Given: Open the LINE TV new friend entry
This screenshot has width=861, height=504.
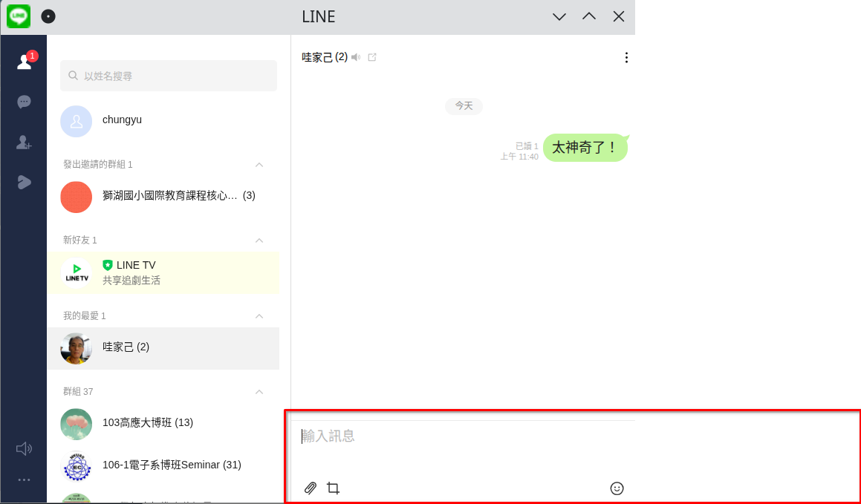Looking at the screenshot, I should coord(163,272).
